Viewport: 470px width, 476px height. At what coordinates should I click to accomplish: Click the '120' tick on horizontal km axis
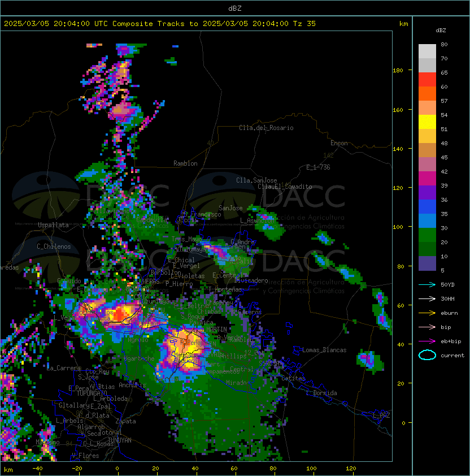(x=351, y=469)
